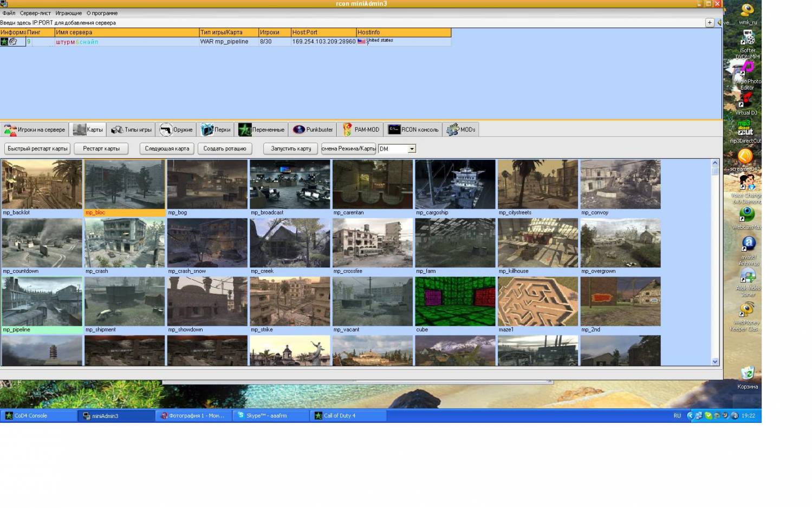Switch to the 'Перки' tab
This screenshot has width=812, height=508.
[216, 130]
